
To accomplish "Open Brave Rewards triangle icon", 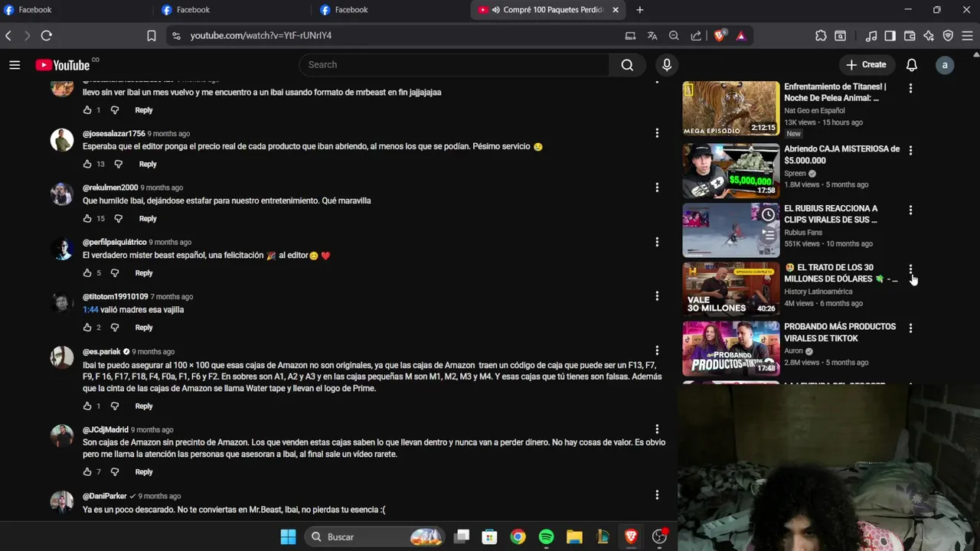I will click(x=740, y=35).
